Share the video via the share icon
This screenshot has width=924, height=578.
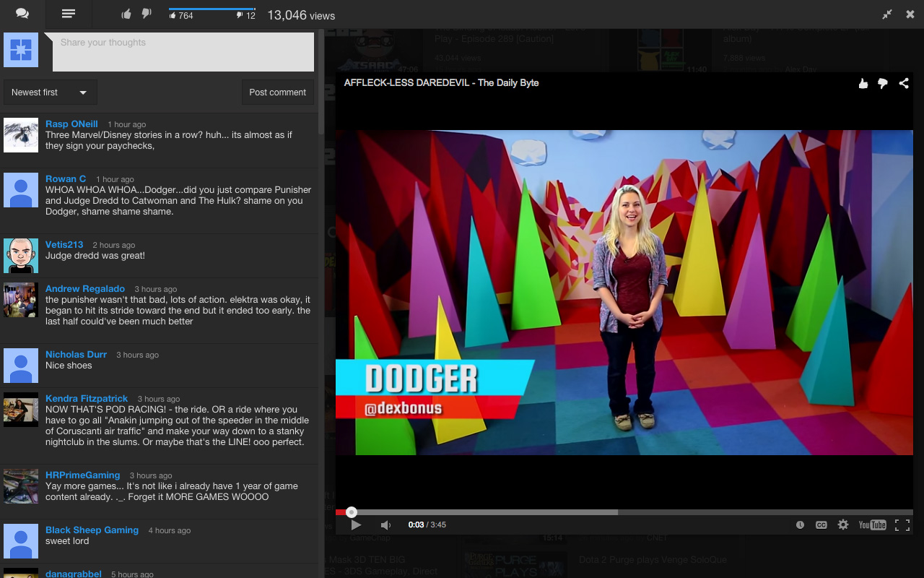pos(903,83)
